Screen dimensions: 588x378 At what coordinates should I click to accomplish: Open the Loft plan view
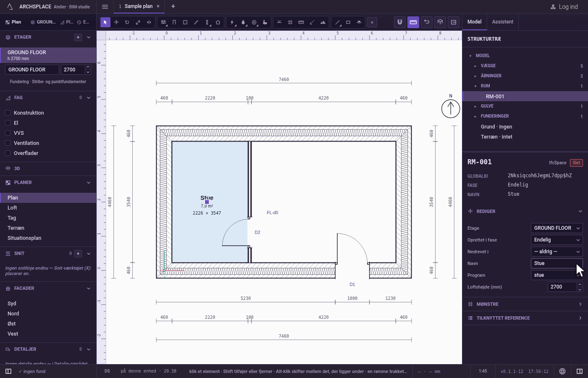click(x=48, y=208)
